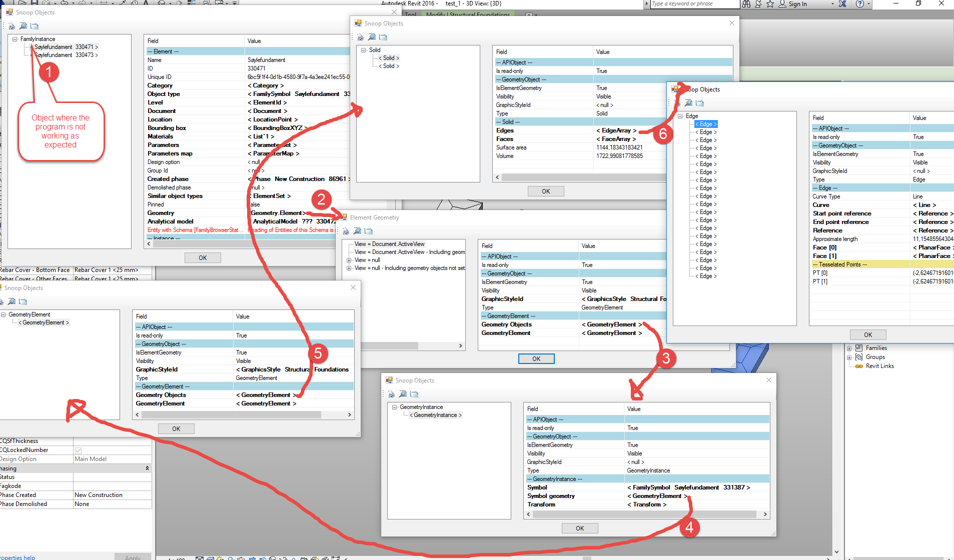
Task: Select the Undo icon in the top toolbar
Action: pyautogui.click(x=64, y=2)
